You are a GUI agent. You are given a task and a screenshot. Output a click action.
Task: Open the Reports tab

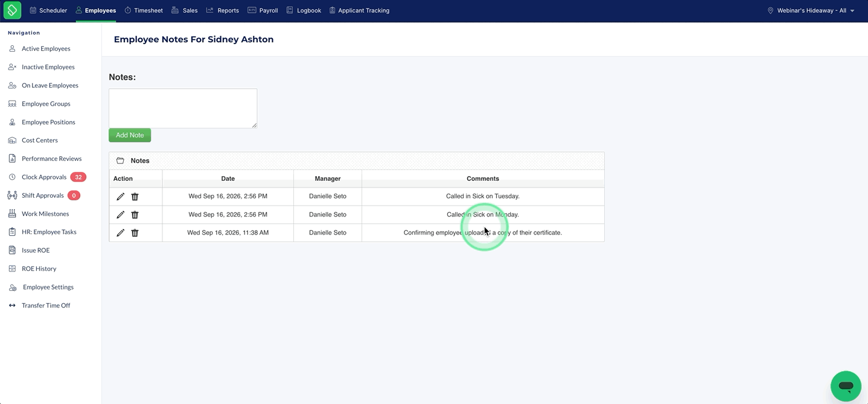223,10
